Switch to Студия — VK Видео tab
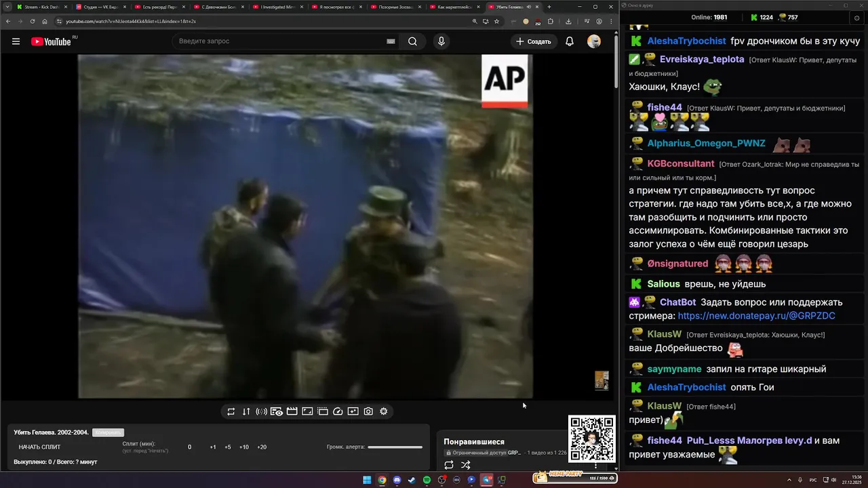This screenshot has height=488, width=868. [x=101, y=7]
